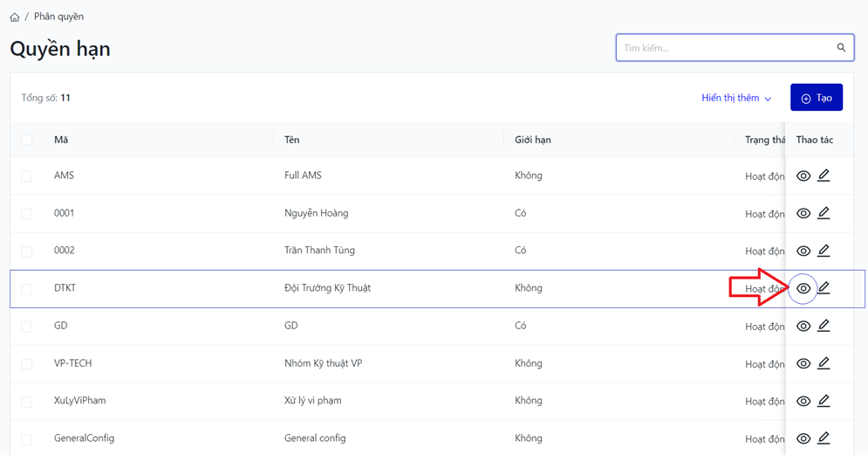Select the checkbox for row 0002
Image resolution: width=868 pixels, height=455 pixels.
click(x=27, y=252)
